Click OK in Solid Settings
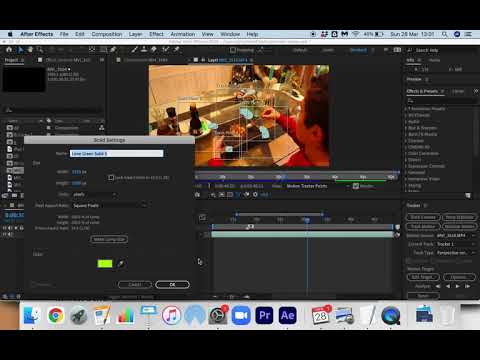 tap(172, 284)
